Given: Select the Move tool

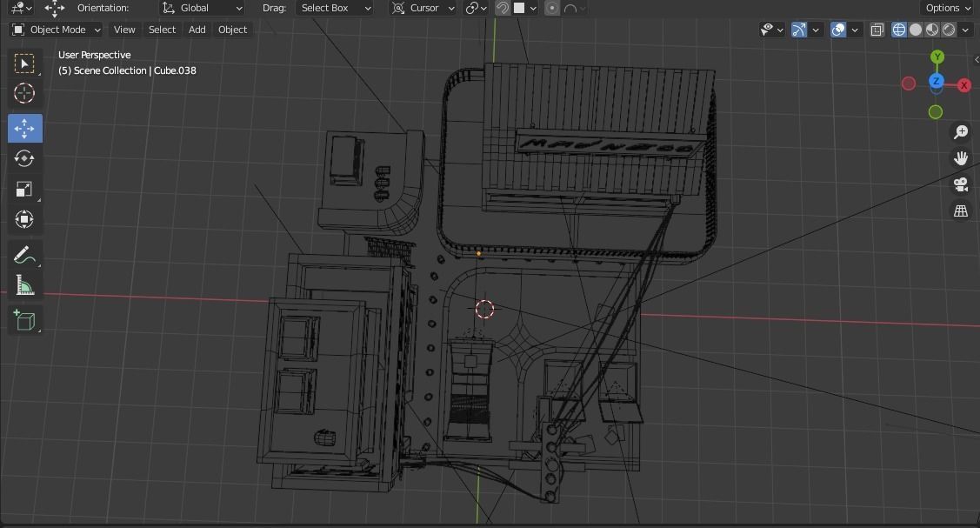Looking at the screenshot, I should pos(24,128).
